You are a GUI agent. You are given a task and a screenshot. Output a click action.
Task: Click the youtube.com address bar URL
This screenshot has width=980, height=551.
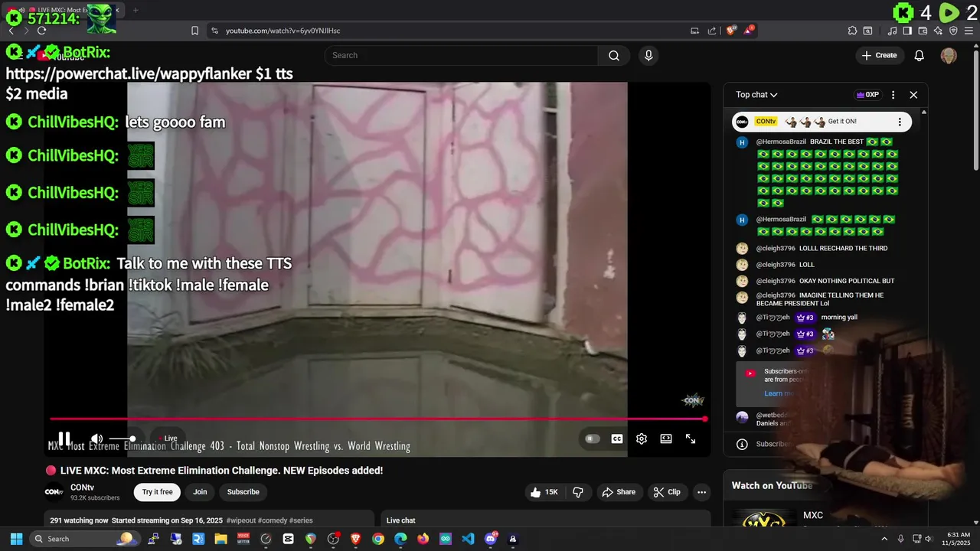(283, 31)
